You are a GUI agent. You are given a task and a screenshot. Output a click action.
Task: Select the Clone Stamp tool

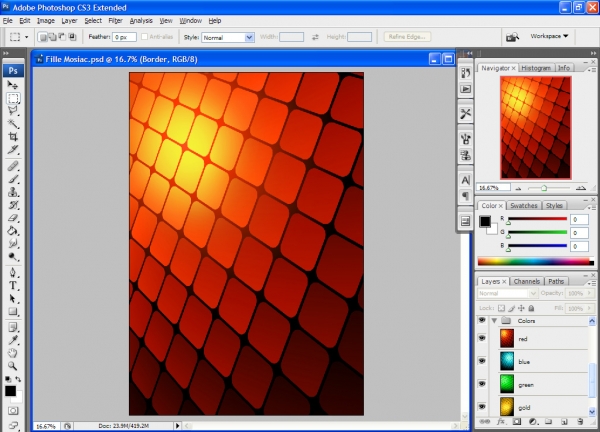(13, 192)
